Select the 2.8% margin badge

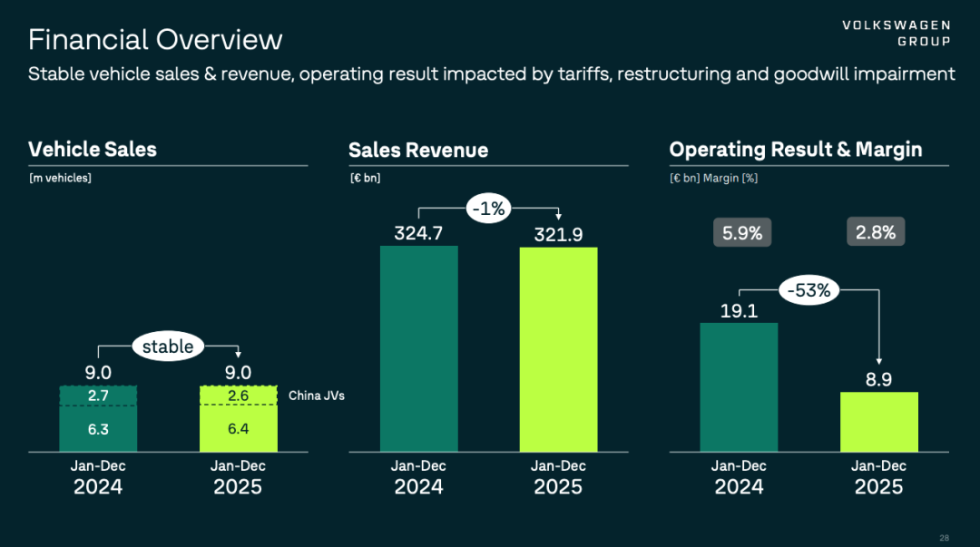point(876,232)
